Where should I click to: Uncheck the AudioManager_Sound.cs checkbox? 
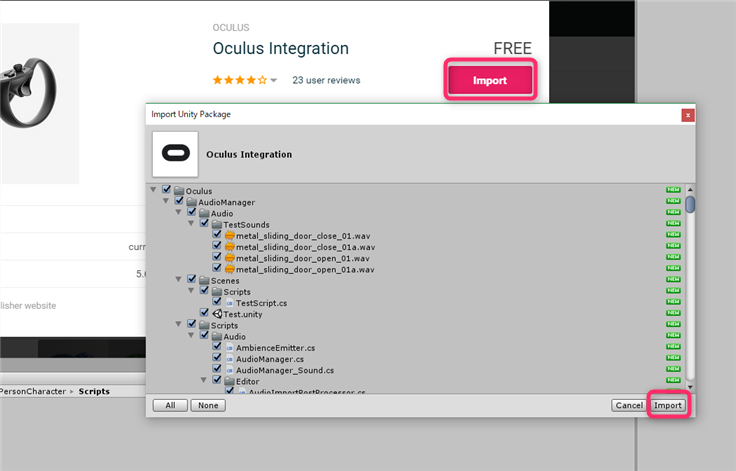tap(217, 369)
